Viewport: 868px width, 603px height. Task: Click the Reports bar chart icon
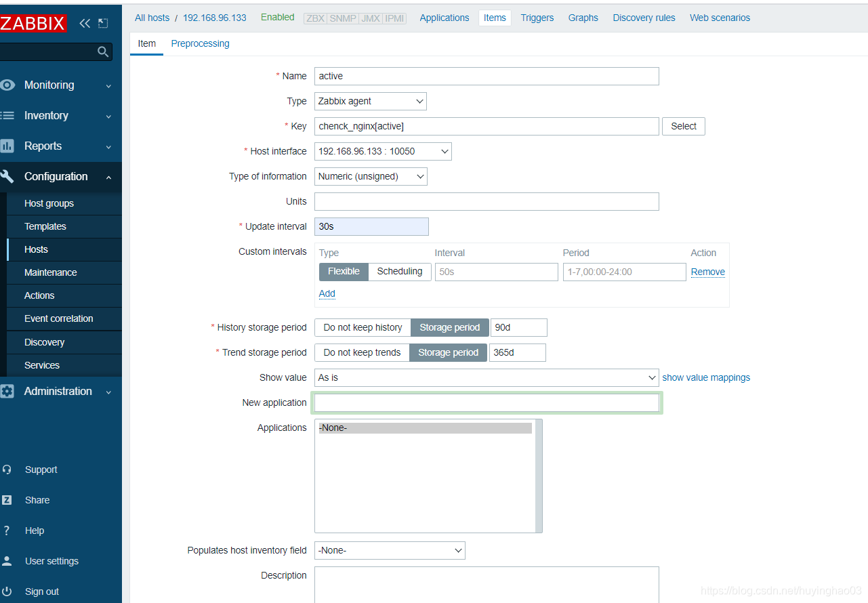click(x=7, y=146)
